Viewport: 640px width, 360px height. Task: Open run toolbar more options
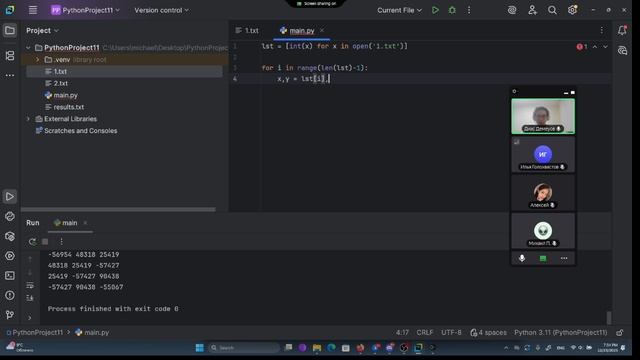(62, 242)
